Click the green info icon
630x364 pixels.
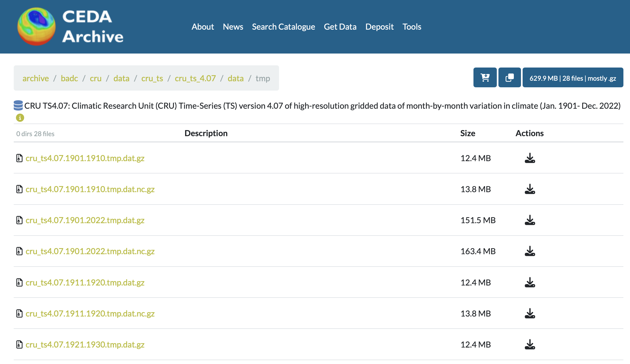(20, 118)
